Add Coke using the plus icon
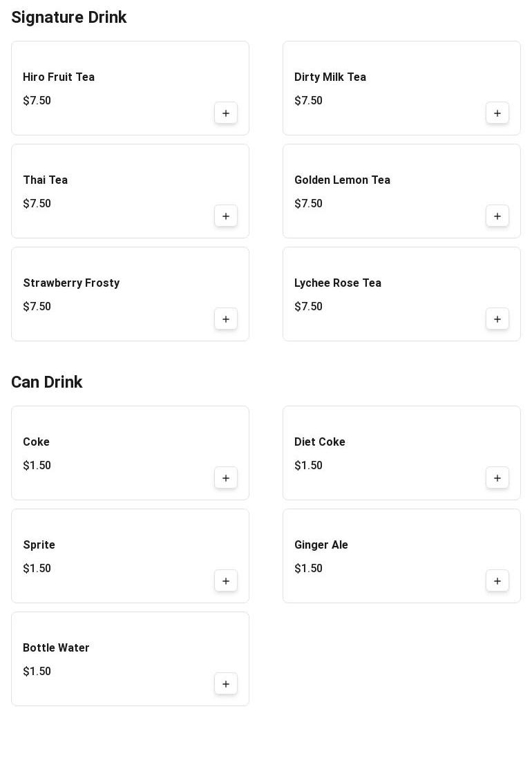Image resolution: width=532 pixels, height=776 pixels. pos(226,478)
